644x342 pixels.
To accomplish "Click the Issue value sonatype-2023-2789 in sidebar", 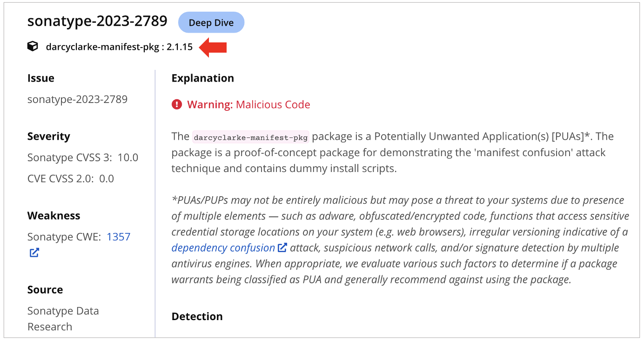I will click(77, 99).
